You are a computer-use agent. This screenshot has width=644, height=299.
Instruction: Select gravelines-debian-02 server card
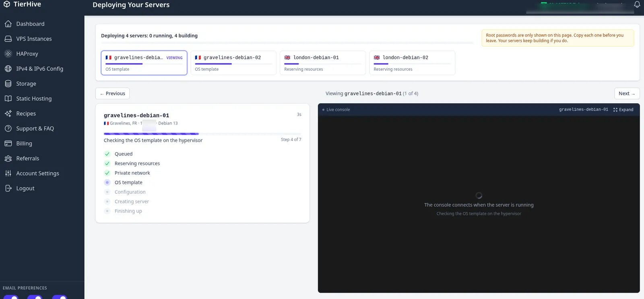coord(233,63)
